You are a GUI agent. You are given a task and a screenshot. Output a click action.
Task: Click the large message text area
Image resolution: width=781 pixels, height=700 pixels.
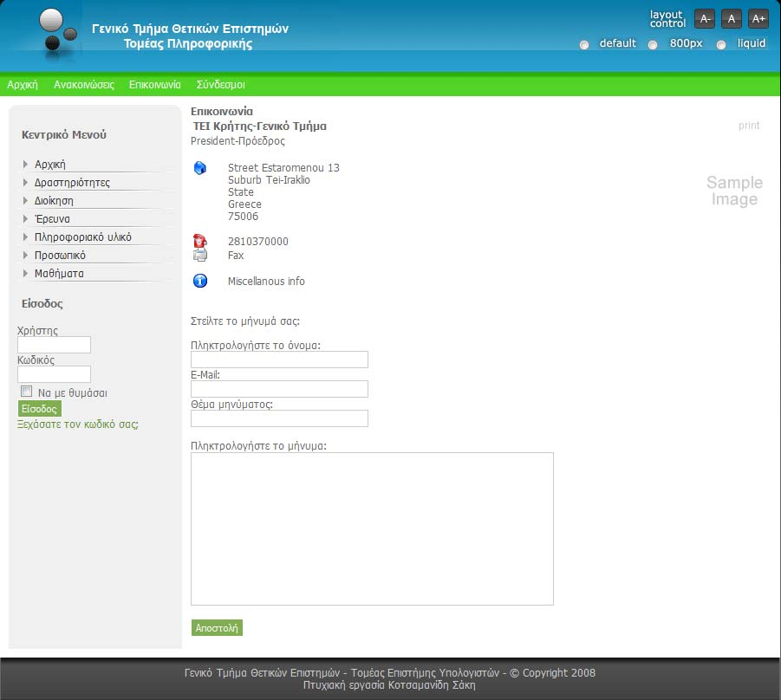click(372, 528)
